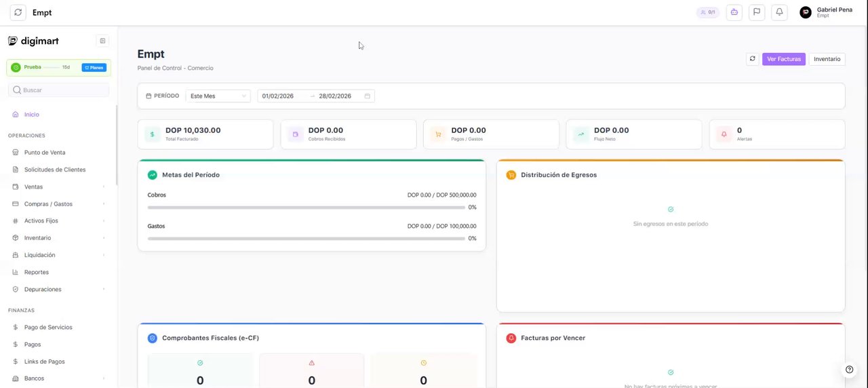Image resolution: width=868 pixels, height=388 pixels.
Task: Open notifications bell in the header
Action: [x=779, y=12]
